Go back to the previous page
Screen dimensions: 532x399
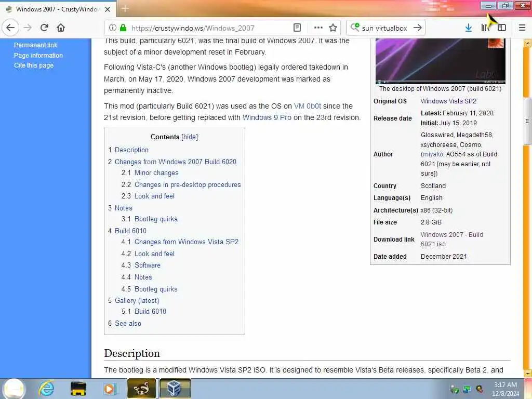point(10,28)
